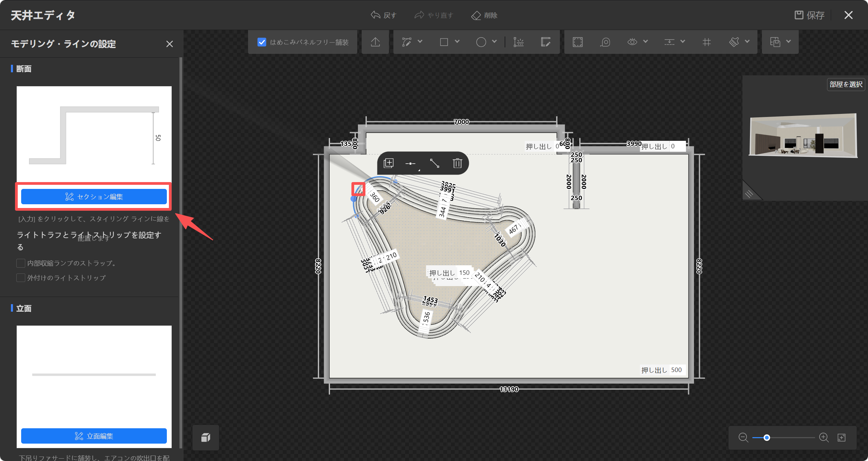This screenshot has height=461, width=868.
Task: Click the material paint brush icon
Action: click(734, 42)
